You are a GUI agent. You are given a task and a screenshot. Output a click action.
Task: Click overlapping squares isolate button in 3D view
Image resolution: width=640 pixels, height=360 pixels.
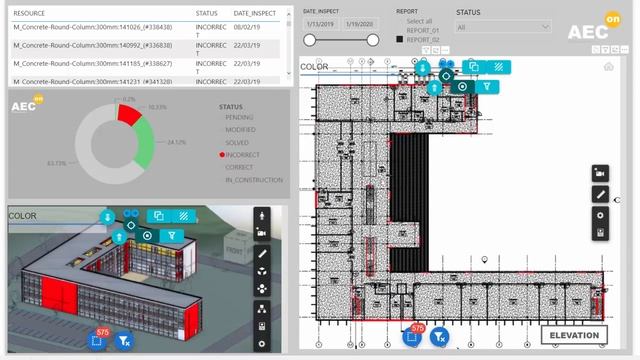tap(159, 216)
